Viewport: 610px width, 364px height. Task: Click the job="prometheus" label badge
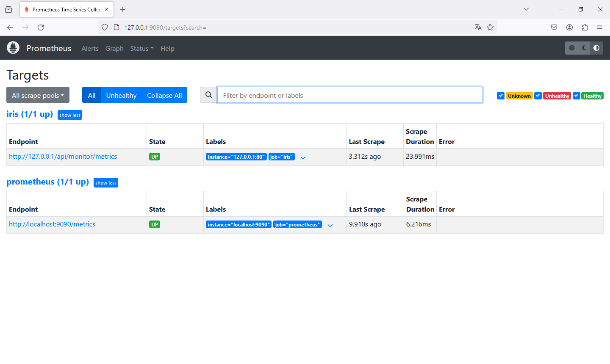click(x=297, y=225)
